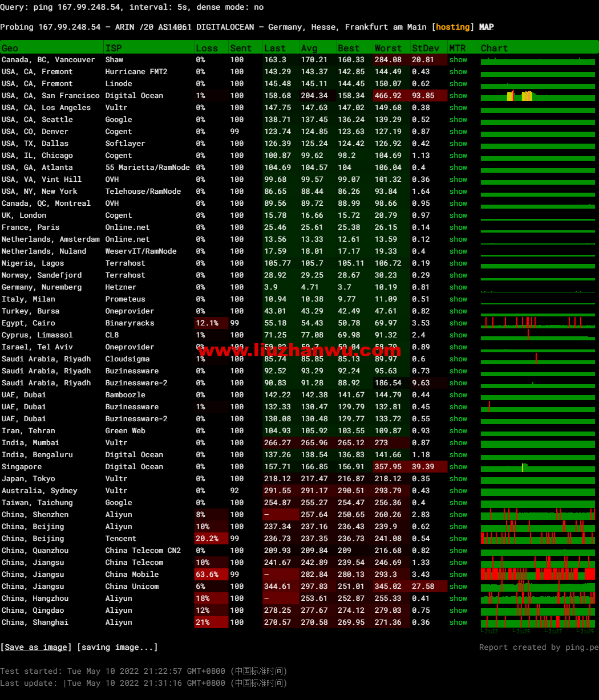Show MTR for Singapore Digital Ocean

point(458,467)
